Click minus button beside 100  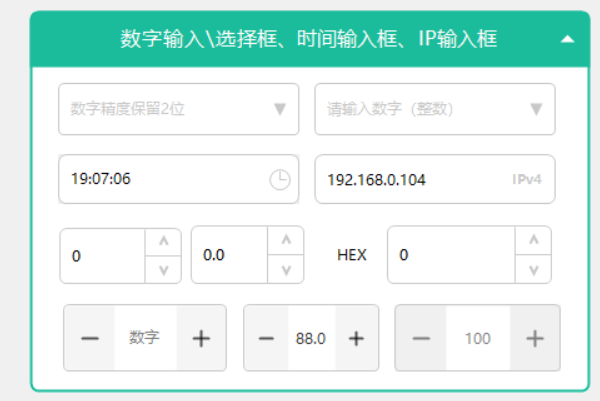click(421, 338)
